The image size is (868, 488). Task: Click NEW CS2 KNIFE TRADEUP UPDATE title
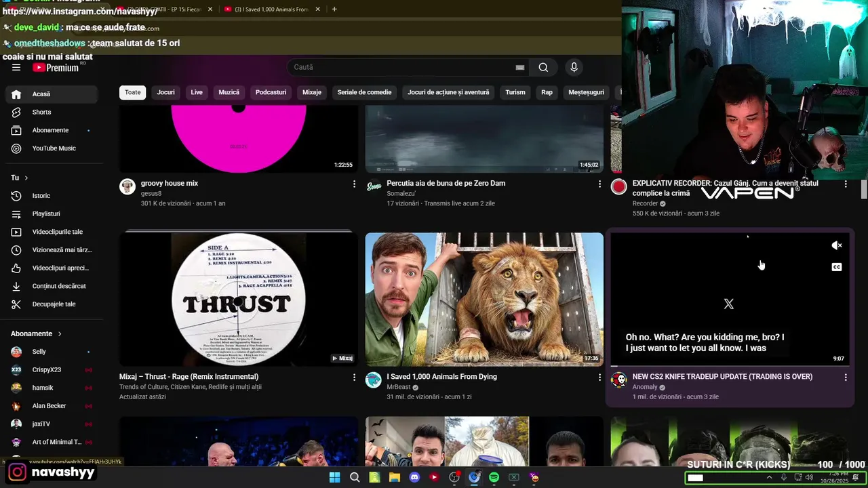point(722,377)
